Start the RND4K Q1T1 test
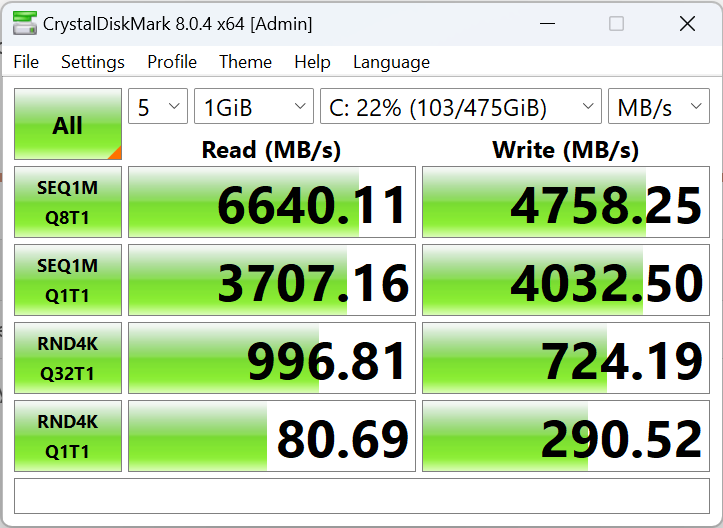723x528 pixels. 68,436
